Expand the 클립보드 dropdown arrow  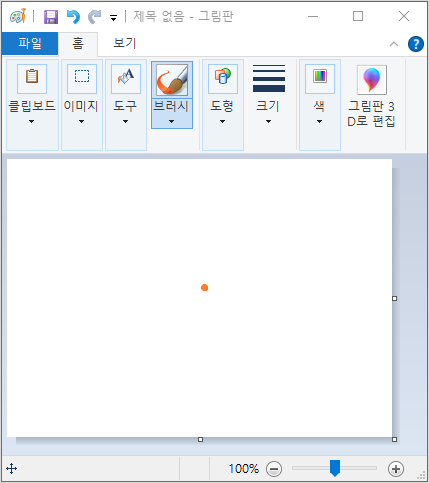[31, 122]
